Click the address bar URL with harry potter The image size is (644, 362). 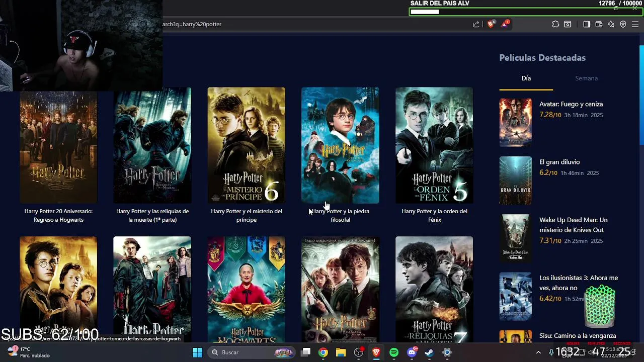point(192,24)
